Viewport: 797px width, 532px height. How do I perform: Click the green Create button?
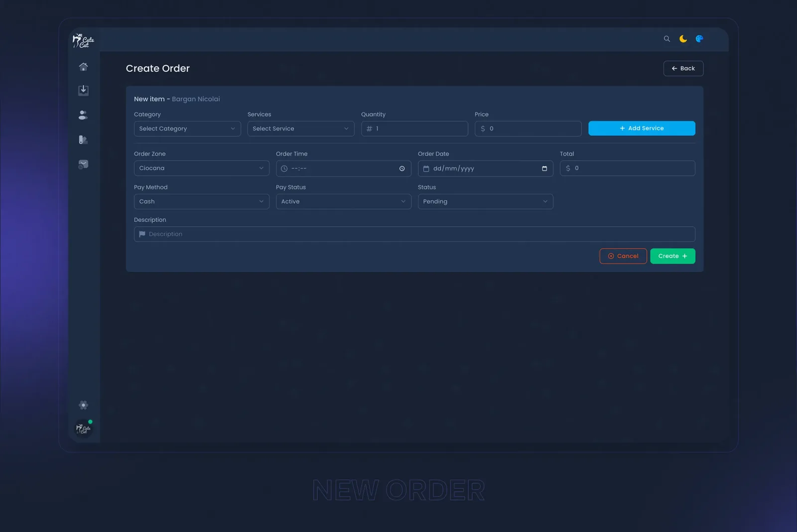coord(673,256)
